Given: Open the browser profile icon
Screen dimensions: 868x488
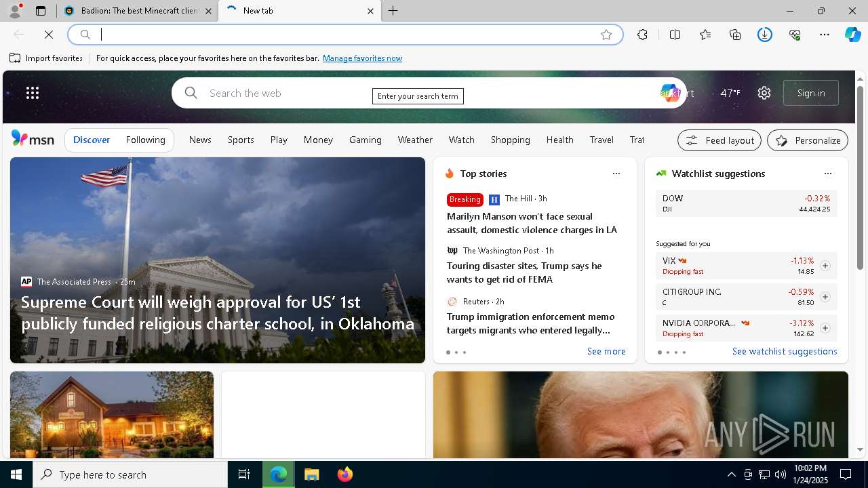Looking at the screenshot, I should point(15,11).
